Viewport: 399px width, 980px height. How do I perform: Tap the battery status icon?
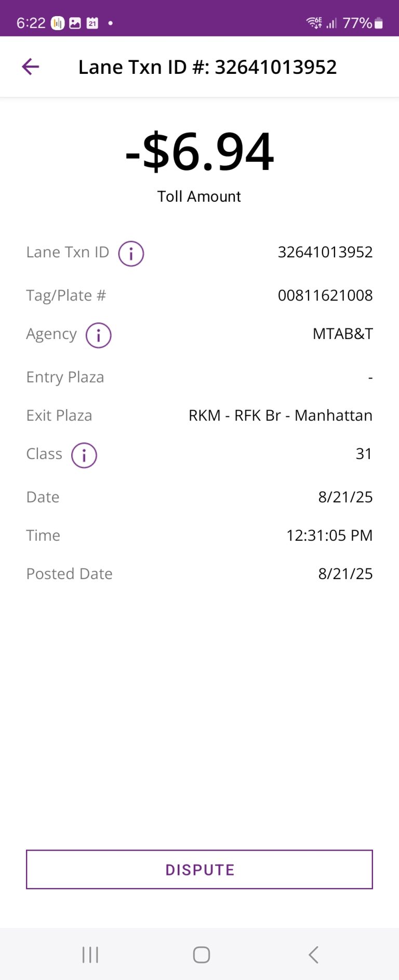(x=379, y=23)
